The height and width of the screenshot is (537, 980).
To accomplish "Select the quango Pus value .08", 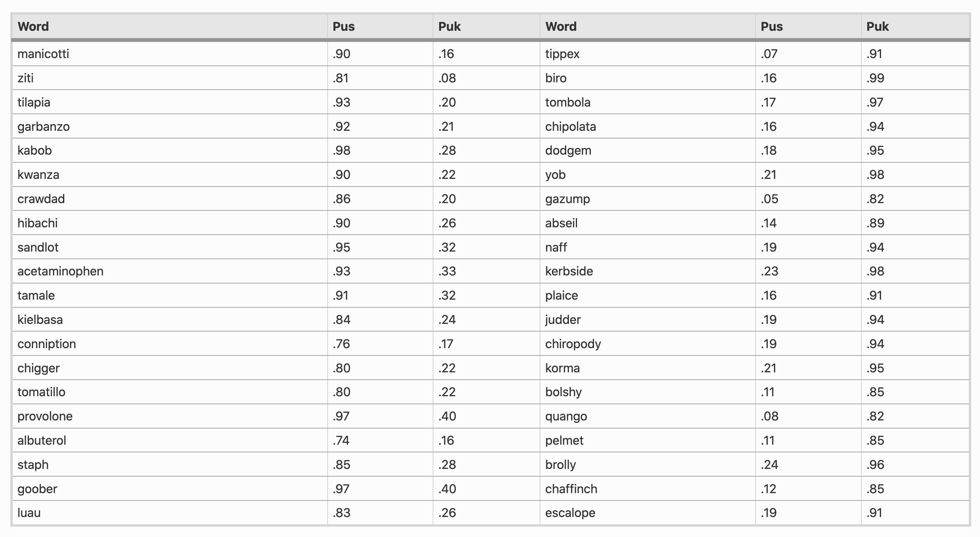I will (x=769, y=416).
